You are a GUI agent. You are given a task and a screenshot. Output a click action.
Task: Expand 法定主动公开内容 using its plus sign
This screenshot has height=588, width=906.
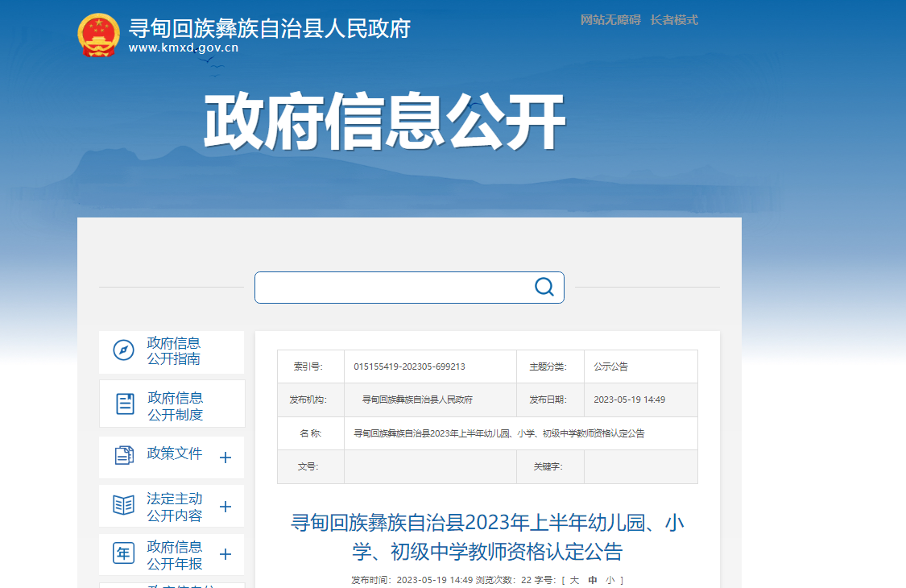click(x=225, y=507)
